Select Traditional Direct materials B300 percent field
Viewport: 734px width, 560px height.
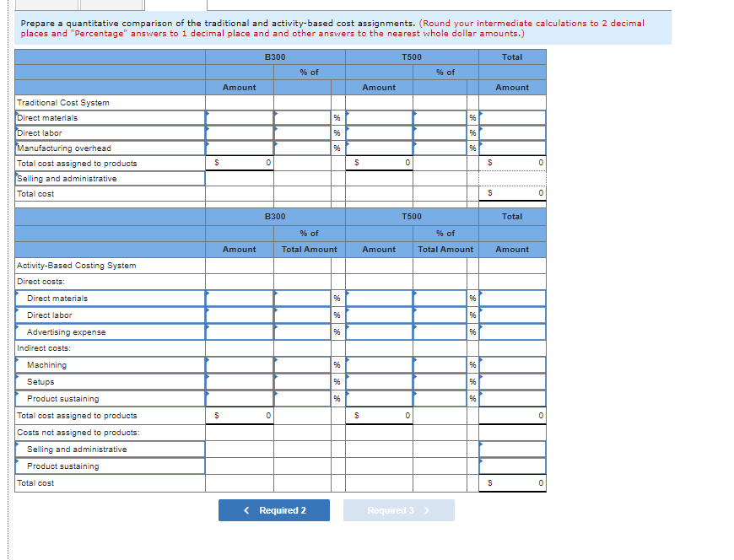[302, 118]
